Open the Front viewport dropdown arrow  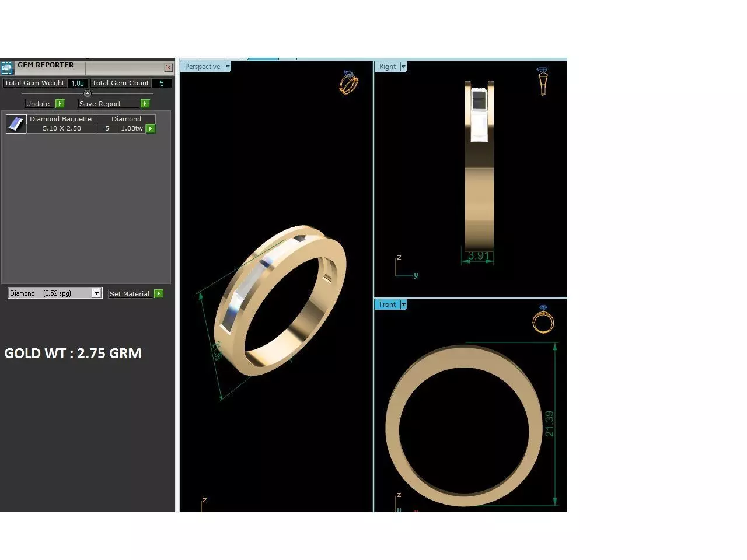point(403,304)
